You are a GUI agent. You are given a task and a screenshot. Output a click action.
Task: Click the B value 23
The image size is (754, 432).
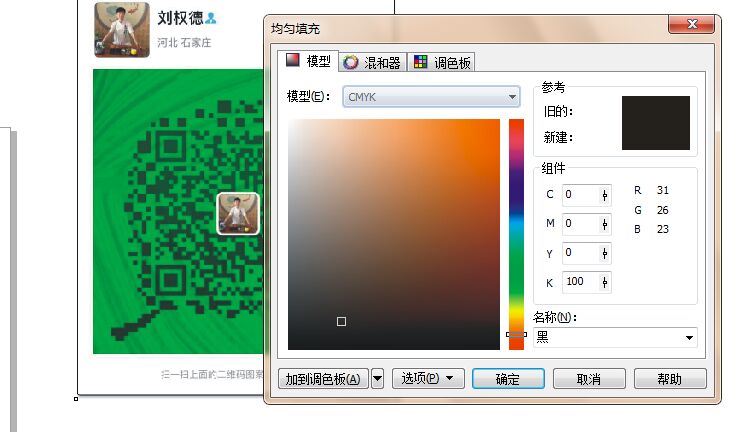(x=663, y=229)
